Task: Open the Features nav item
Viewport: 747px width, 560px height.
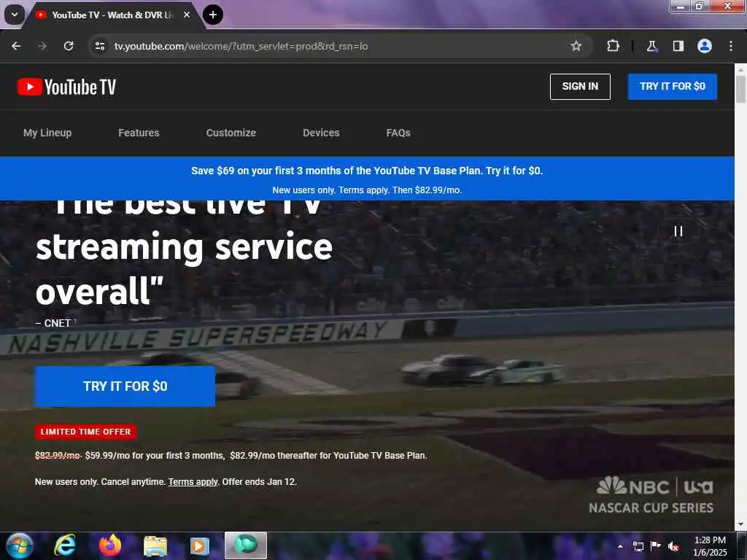Action: [x=139, y=133]
